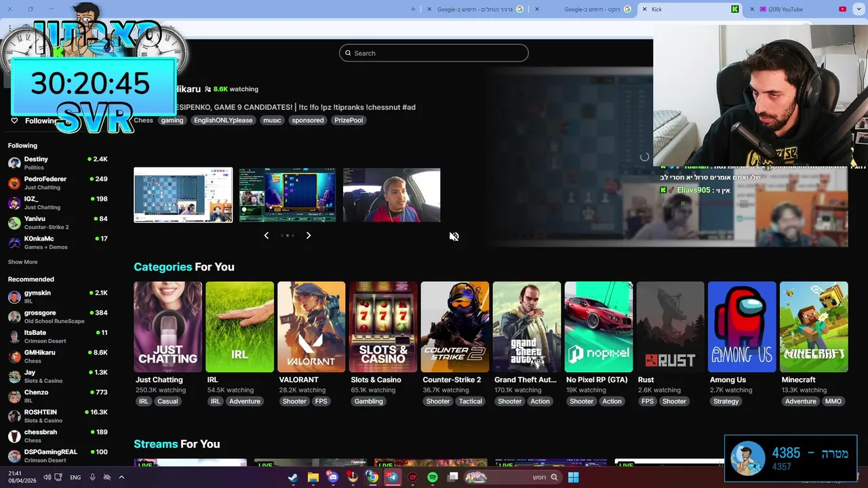Select the chess stream thumbnail in carousel
Screen dimensions: 868x488
click(183, 195)
